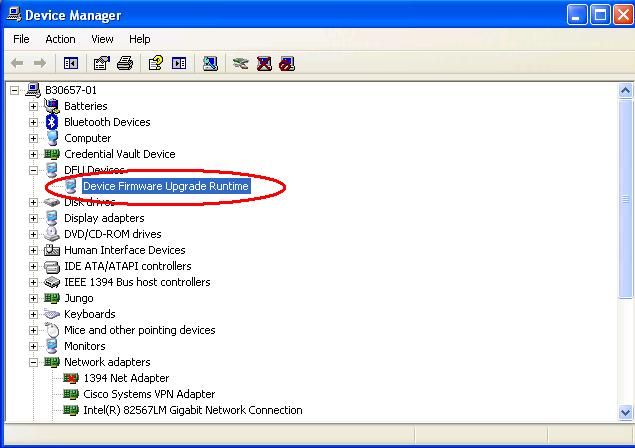Click the Jungo category icon
This screenshot has width=635, height=448.
pos(52,298)
